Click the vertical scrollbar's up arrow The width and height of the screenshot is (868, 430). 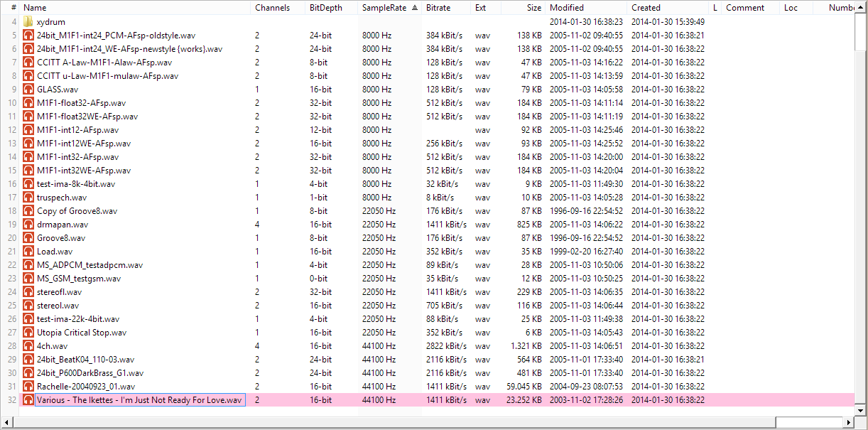click(x=862, y=7)
